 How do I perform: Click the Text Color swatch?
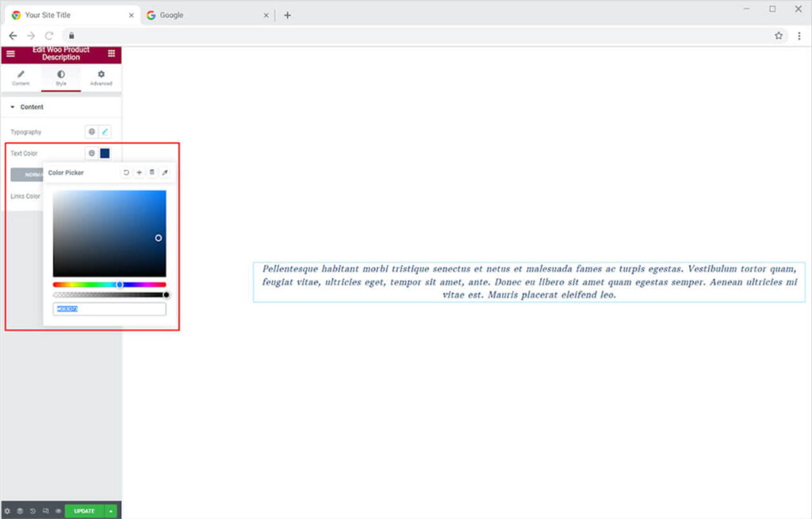click(x=105, y=153)
